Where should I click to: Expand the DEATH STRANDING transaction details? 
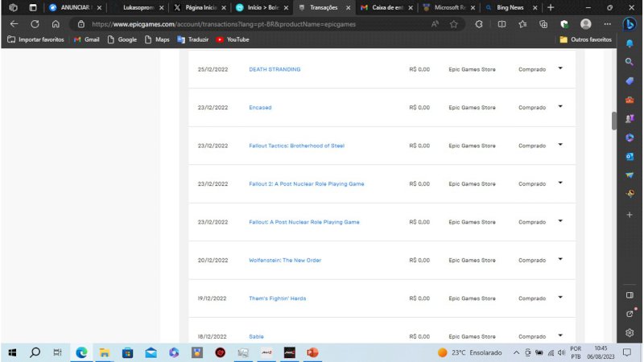coord(560,68)
